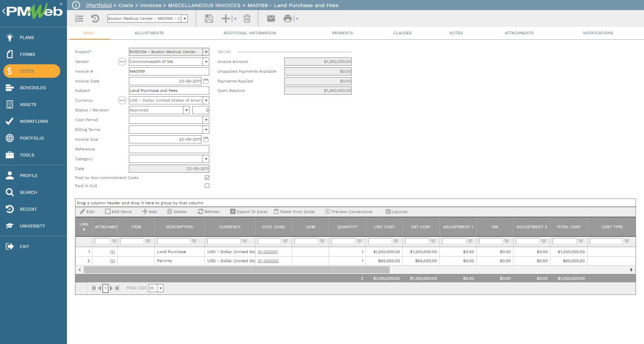
Task: Check the Paid In Full checkbox
Action: pyautogui.click(x=207, y=186)
